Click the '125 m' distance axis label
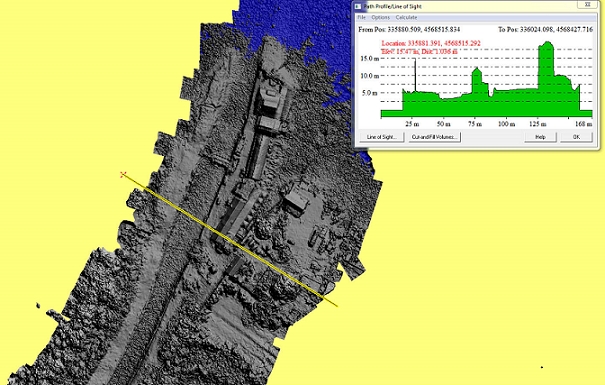605x385 pixels. [x=537, y=124]
